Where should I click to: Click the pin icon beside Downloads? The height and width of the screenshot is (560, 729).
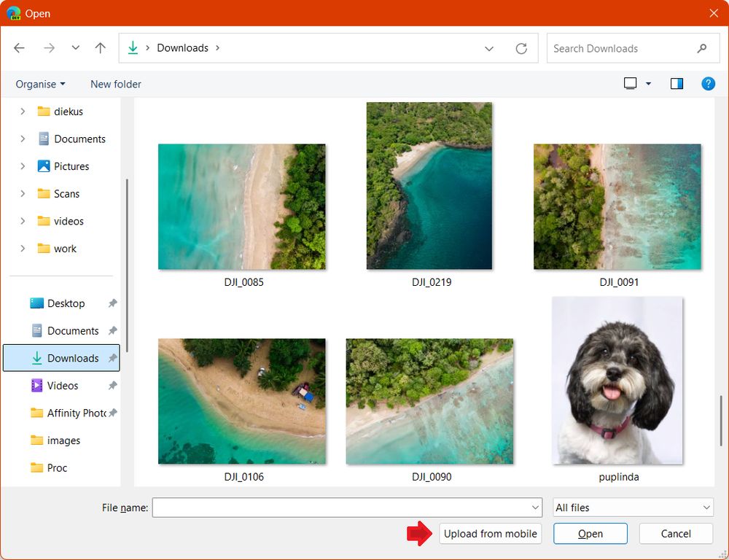[x=112, y=359]
